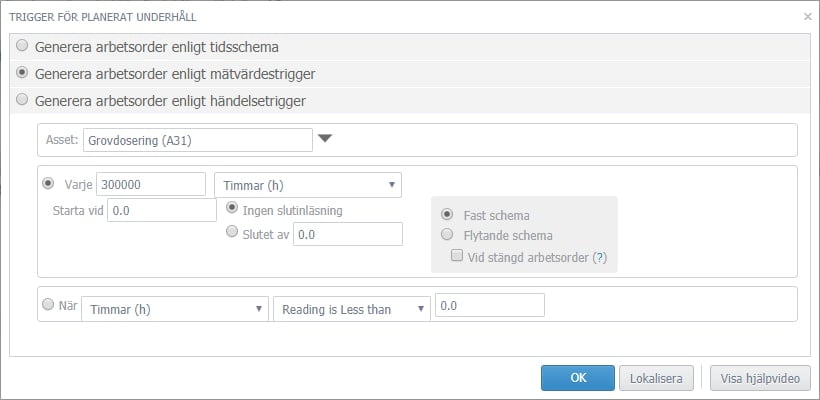The image size is (820, 400).
Task: Close the trigger dialog with X icon
Action: point(807,16)
